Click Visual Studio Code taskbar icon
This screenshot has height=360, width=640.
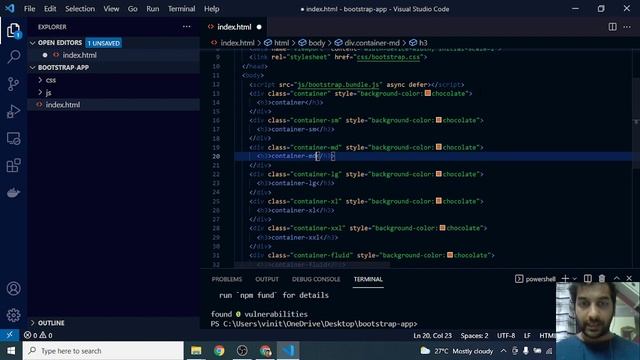click(x=288, y=351)
